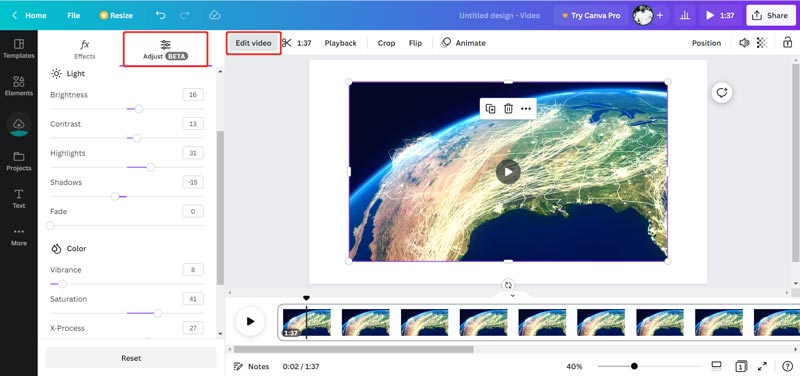This screenshot has width=800, height=376.
Task: Click the Share button
Action: (x=770, y=15)
